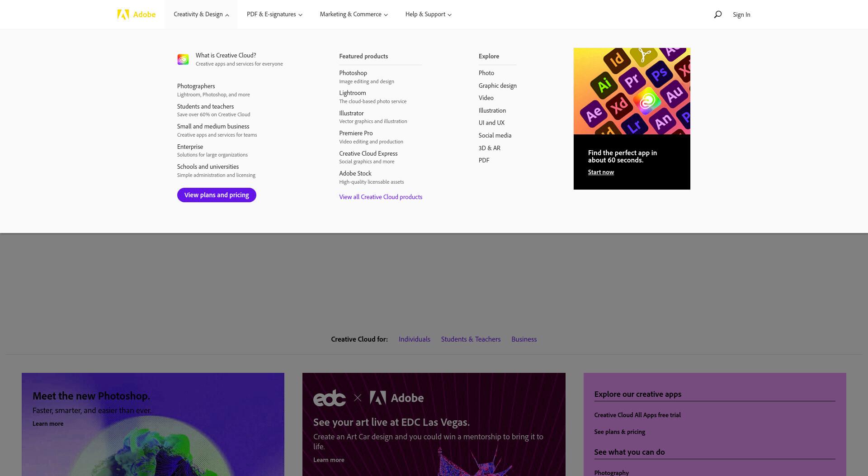Click 'See what you can do' heading

629,452
